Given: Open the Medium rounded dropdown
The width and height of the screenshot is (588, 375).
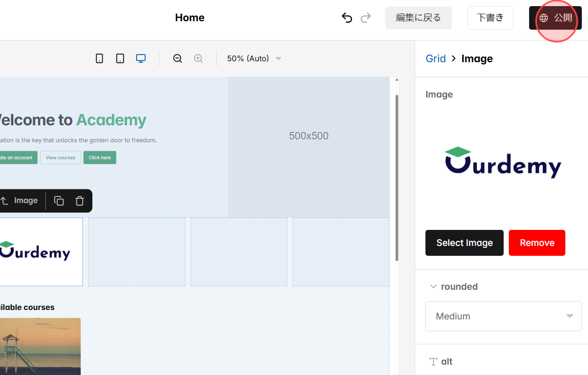Looking at the screenshot, I should click(503, 316).
